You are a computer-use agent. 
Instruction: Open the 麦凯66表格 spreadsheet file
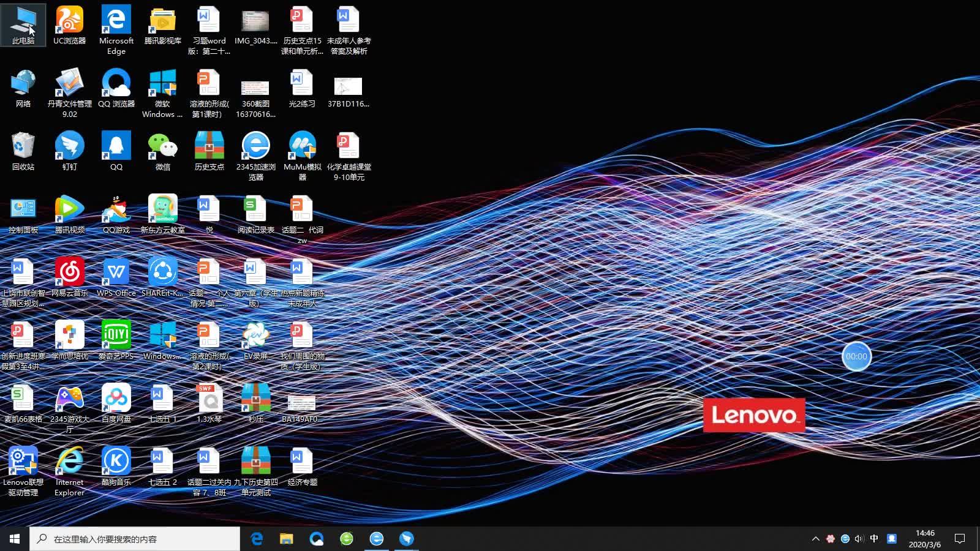[x=23, y=403]
